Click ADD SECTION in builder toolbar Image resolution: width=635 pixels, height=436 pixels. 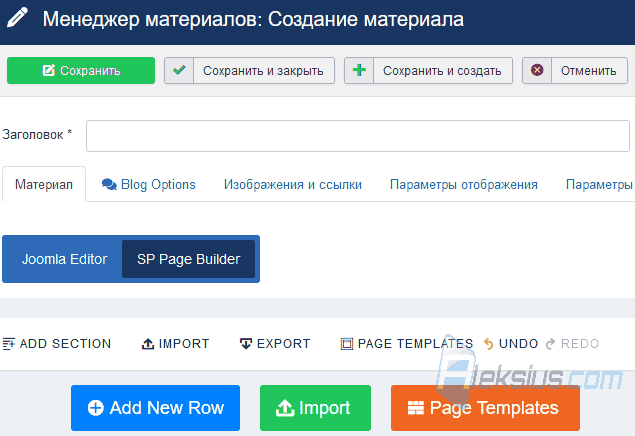click(x=57, y=344)
